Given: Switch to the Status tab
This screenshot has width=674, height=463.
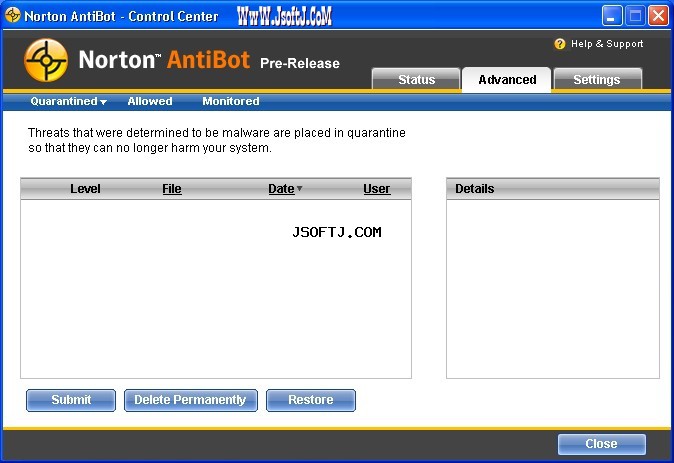Looking at the screenshot, I should (x=416, y=79).
